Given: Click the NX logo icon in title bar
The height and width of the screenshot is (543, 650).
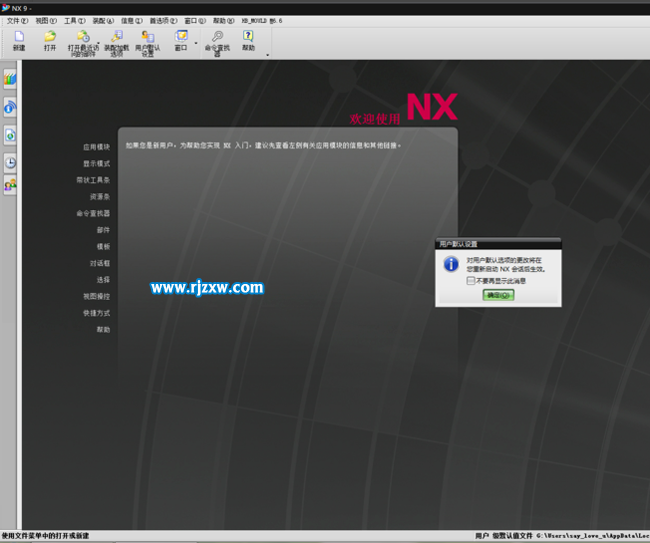Looking at the screenshot, I should point(5,8).
